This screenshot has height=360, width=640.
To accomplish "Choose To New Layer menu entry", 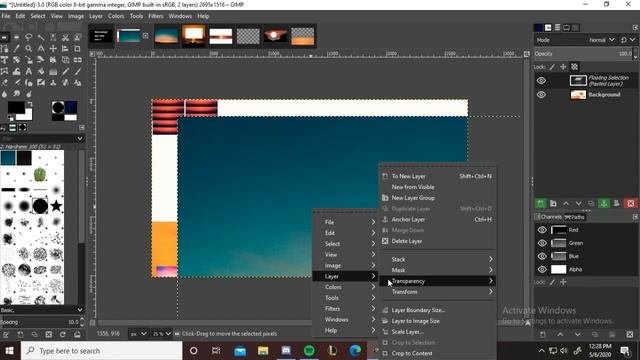I will 438,176.
